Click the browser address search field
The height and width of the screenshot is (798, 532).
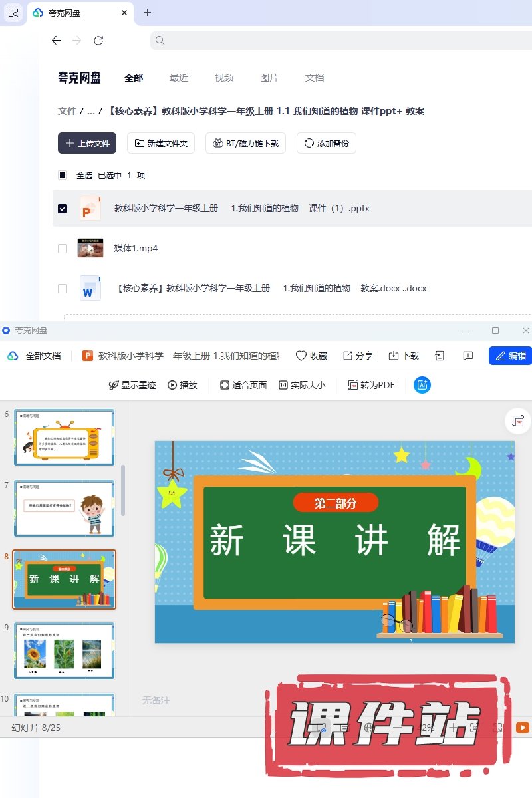339,41
